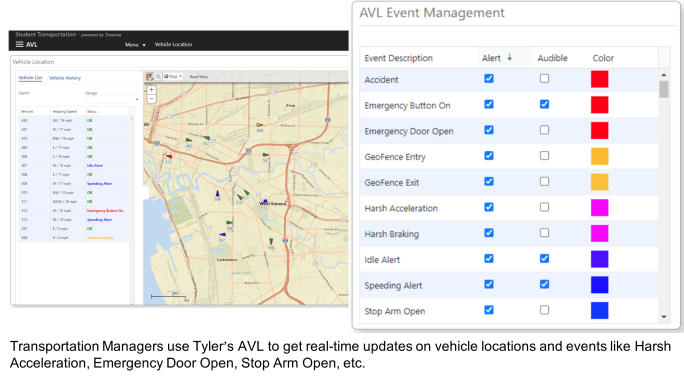
Task: Enable Audible for Harsh Braking
Action: point(544,233)
